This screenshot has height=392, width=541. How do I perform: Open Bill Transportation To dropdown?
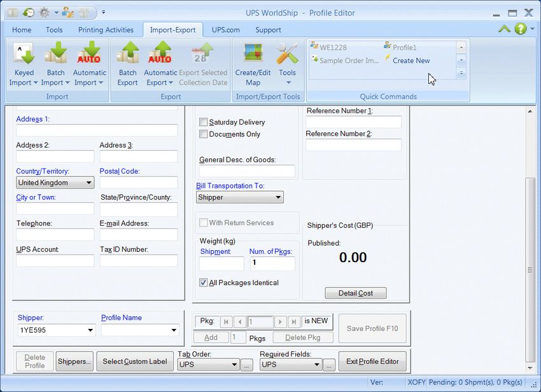(x=240, y=197)
